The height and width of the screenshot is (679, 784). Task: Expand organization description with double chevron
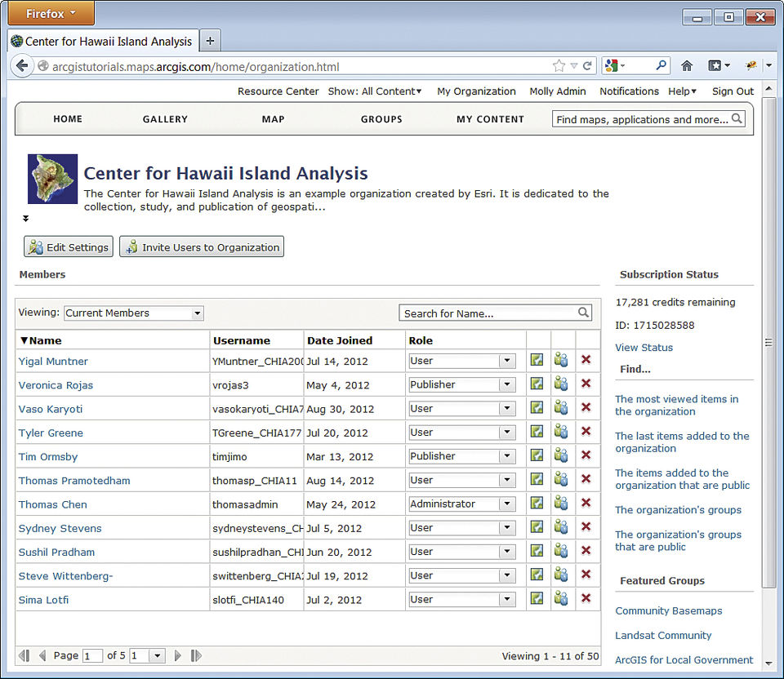point(25,219)
